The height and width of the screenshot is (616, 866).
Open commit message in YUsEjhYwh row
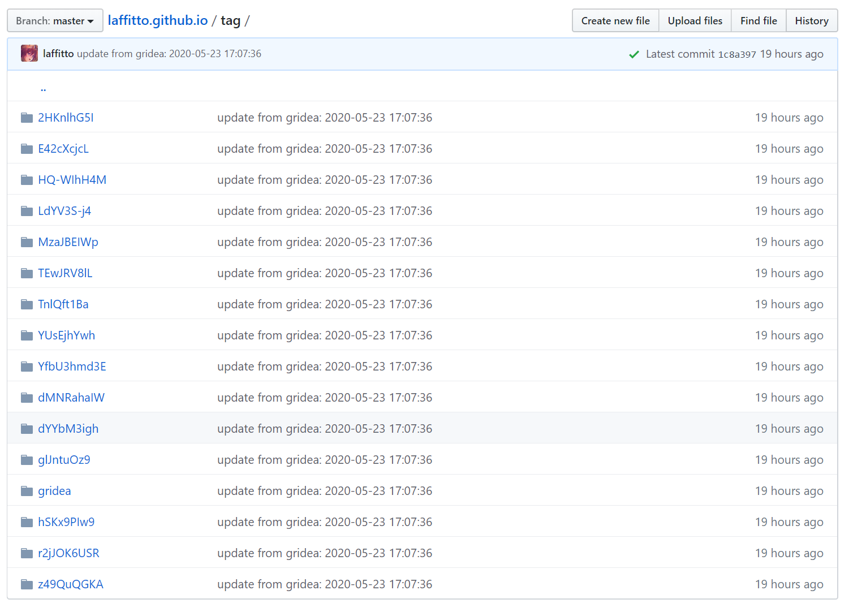tap(325, 335)
